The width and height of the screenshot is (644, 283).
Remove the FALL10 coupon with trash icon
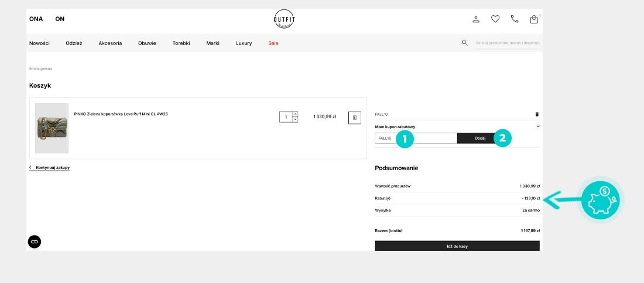pyautogui.click(x=537, y=115)
